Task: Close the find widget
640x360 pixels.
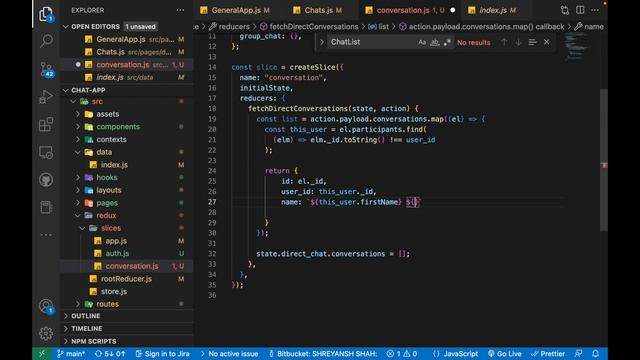Action: [x=547, y=42]
